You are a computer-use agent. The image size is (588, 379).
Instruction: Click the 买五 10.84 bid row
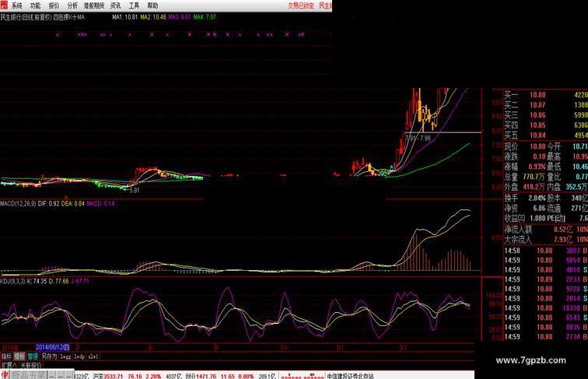(x=546, y=135)
